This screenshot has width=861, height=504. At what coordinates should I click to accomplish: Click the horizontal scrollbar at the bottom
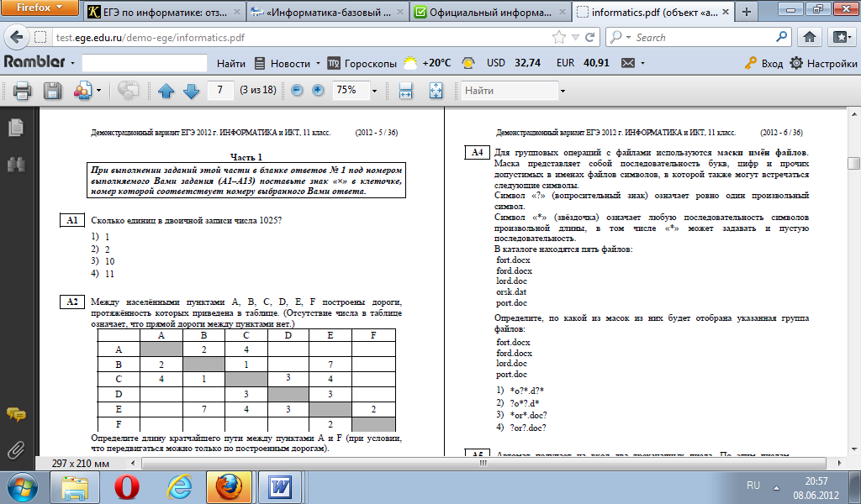point(483,464)
